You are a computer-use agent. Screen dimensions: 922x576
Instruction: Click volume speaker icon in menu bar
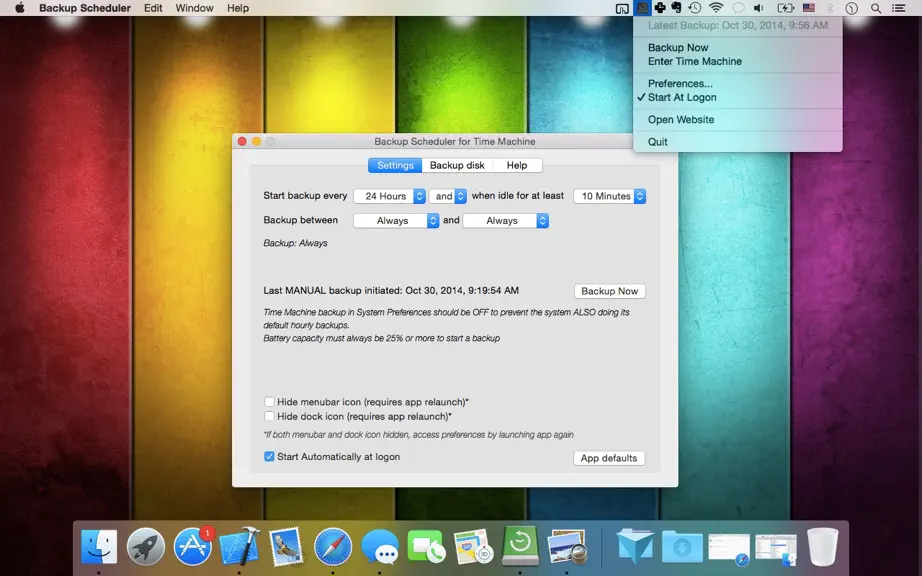[x=759, y=8]
